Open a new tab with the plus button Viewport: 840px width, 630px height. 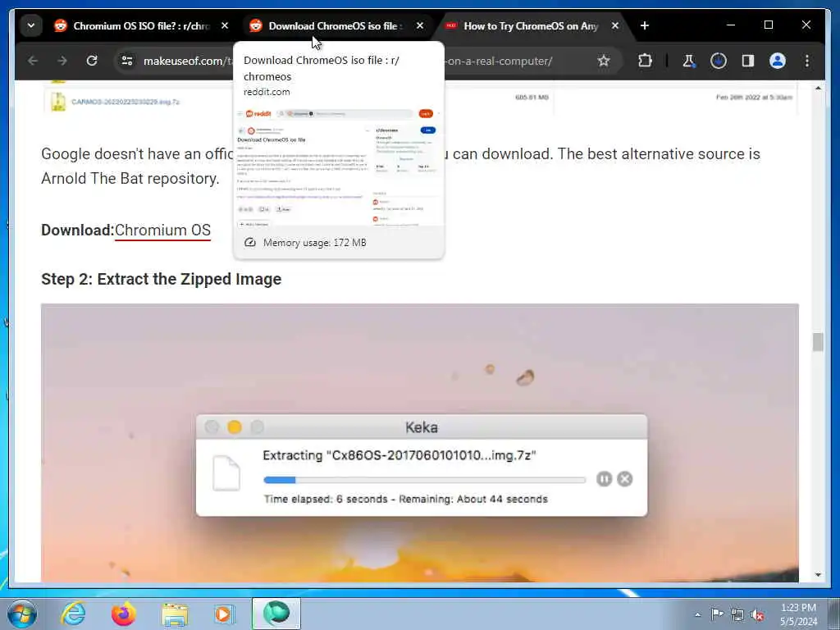tap(645, 25)
